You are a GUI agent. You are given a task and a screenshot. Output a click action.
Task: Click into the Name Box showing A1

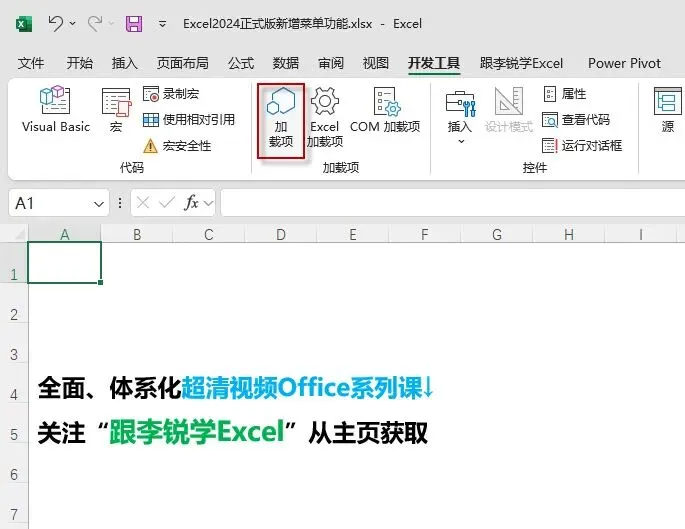pyautogui.click(x=50, y=203)
